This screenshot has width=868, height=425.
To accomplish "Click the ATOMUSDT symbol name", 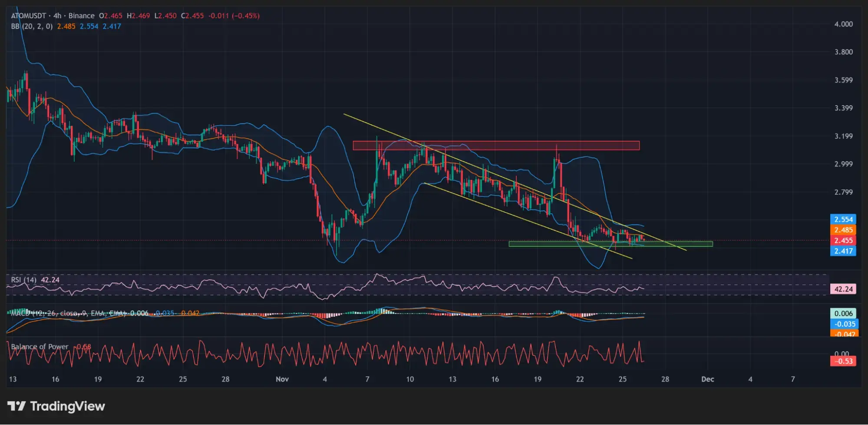I will (x=28, y=15).
